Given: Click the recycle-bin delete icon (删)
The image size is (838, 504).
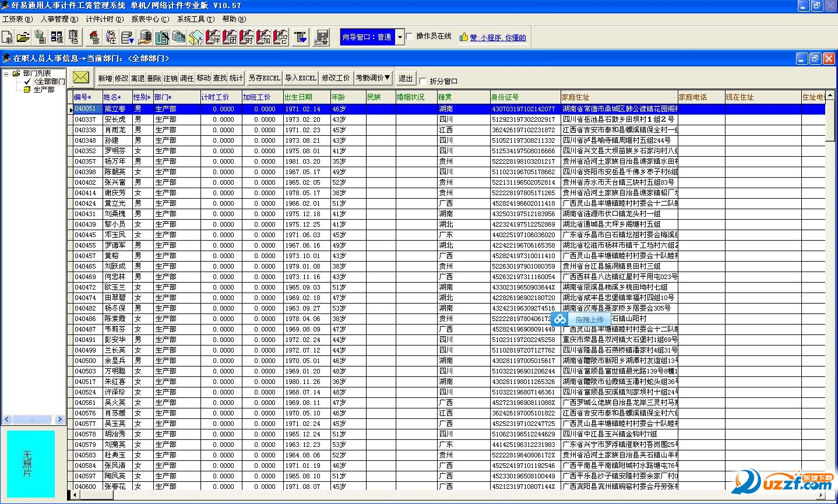Looking at the screenshot, I should click(x=40, y=37).
